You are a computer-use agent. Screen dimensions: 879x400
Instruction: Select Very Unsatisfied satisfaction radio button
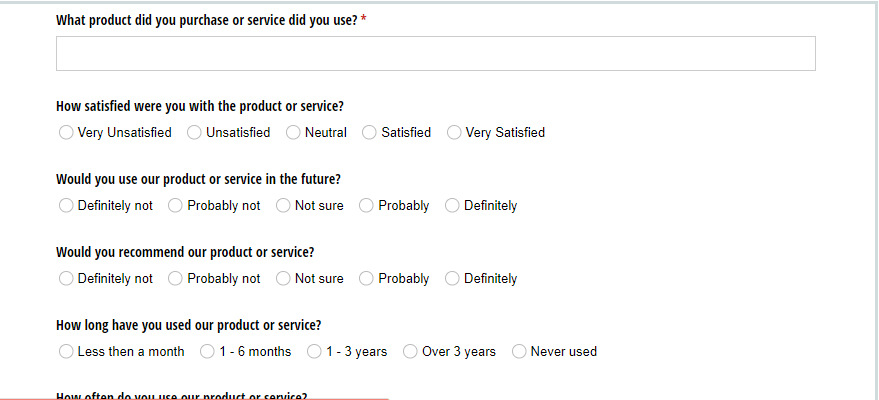pos(66,133)
